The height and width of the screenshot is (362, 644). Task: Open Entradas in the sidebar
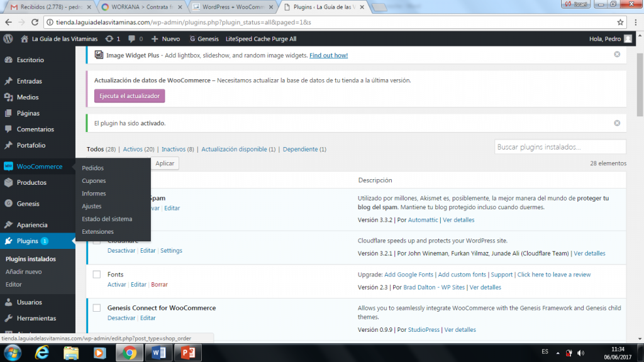[29, 81]
